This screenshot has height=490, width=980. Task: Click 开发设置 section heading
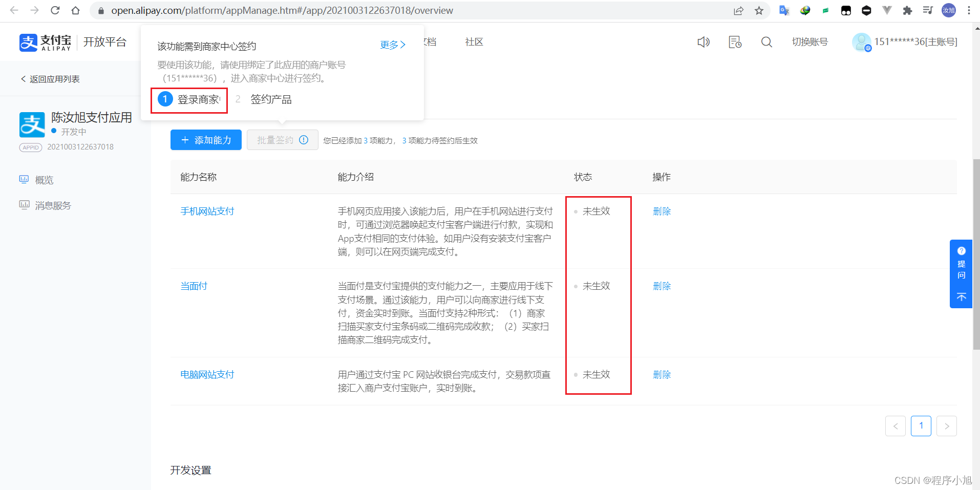click(190, 470)
